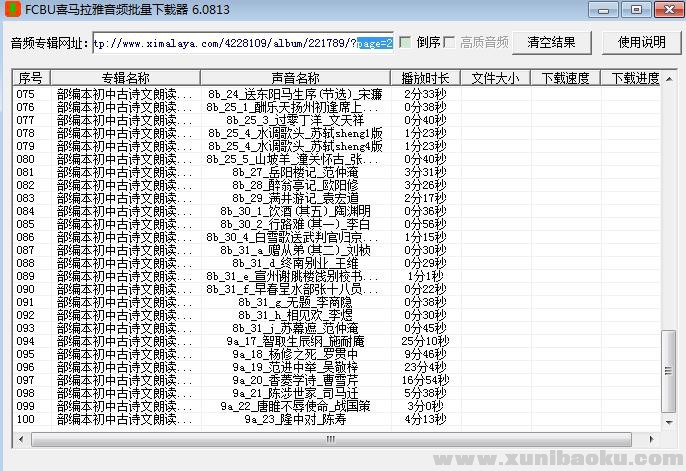Select row 094 智取生辰纲
The width and height of the screenshot is (686, 471).
coord(295,341)
